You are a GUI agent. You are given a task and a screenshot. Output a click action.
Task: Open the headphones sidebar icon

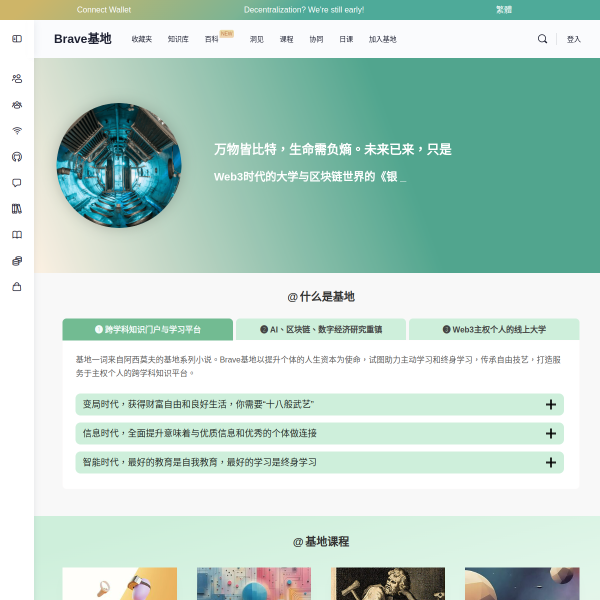click(x=17, y=157)
